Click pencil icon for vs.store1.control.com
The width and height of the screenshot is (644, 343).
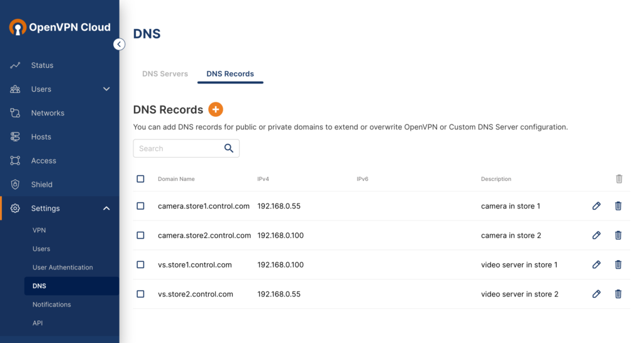pos(596,264)
